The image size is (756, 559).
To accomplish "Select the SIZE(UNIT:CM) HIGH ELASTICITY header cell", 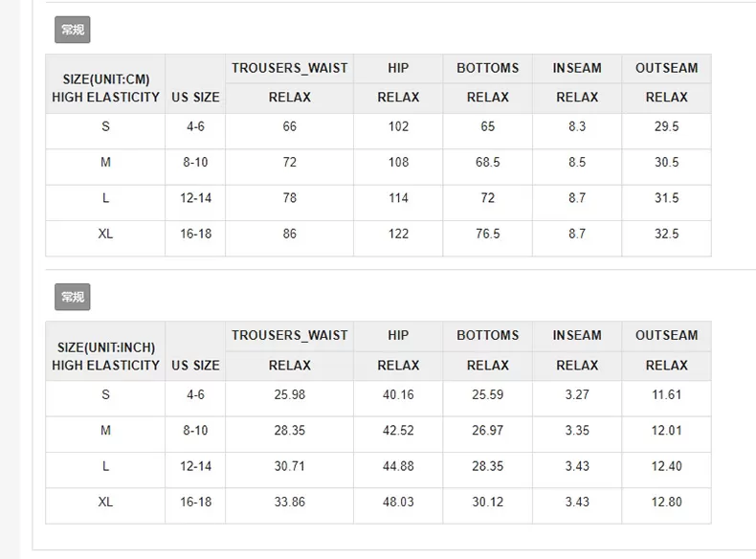I will coord(105,83).
